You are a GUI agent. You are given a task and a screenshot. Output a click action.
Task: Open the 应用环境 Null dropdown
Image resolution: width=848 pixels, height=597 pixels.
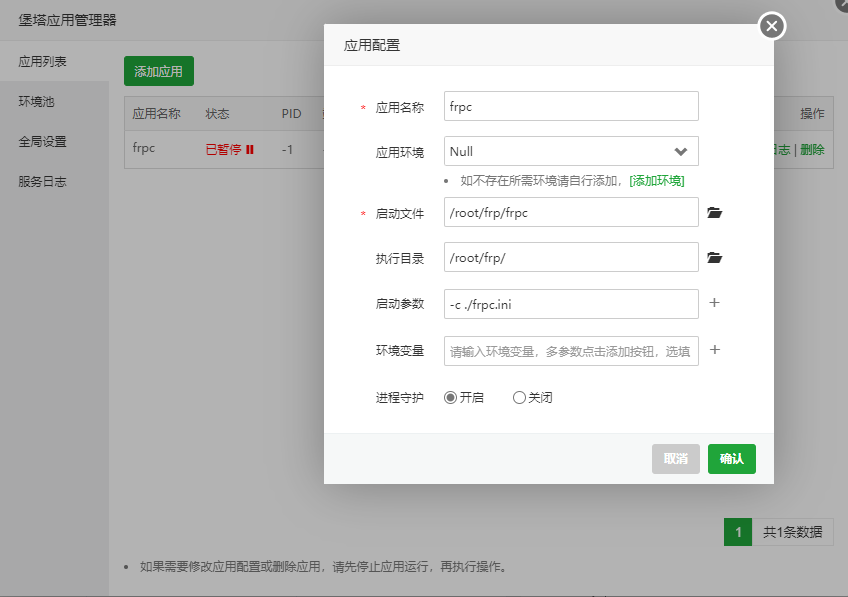point(571,151)
